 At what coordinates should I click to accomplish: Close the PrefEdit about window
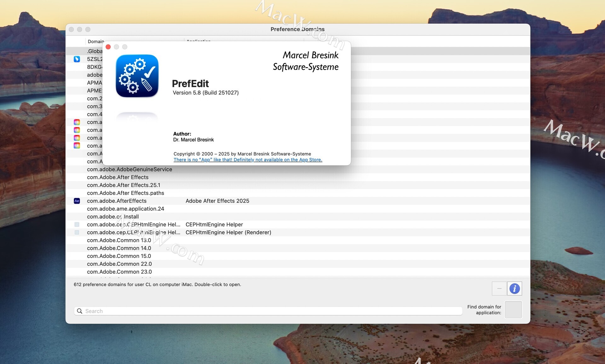click(x=108, y=47)
